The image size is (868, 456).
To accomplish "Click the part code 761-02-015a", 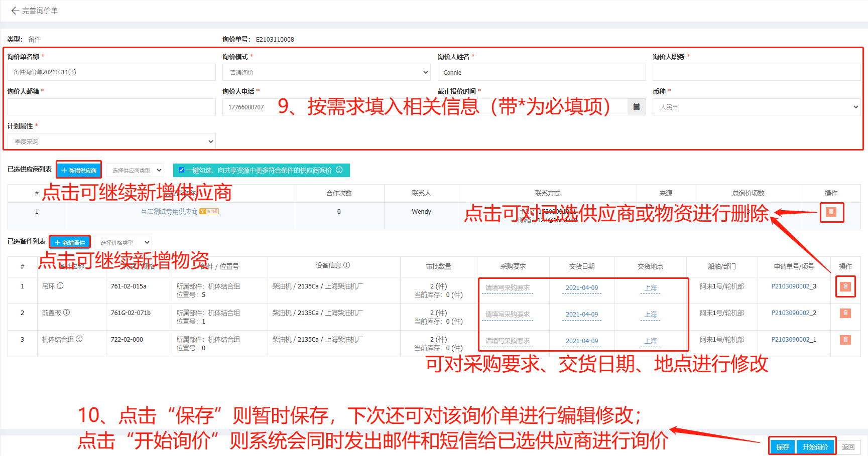I will (129, 286).
